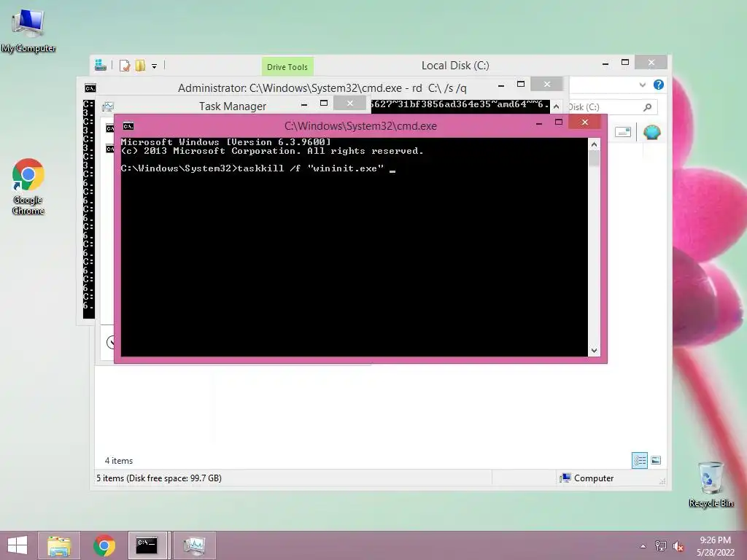Bring Task Manager window to front via title

233,106
